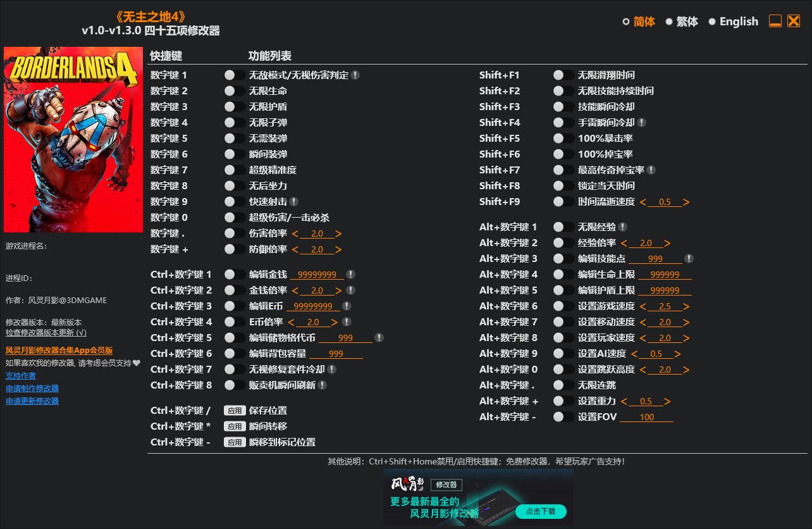Select the English language option

(738, 21)
